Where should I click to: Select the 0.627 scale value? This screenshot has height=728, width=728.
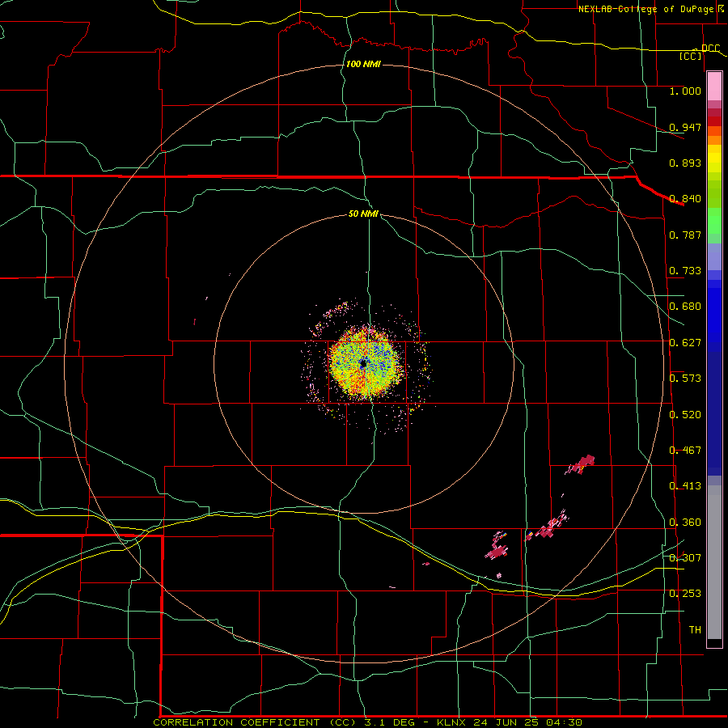pos(685,343)
